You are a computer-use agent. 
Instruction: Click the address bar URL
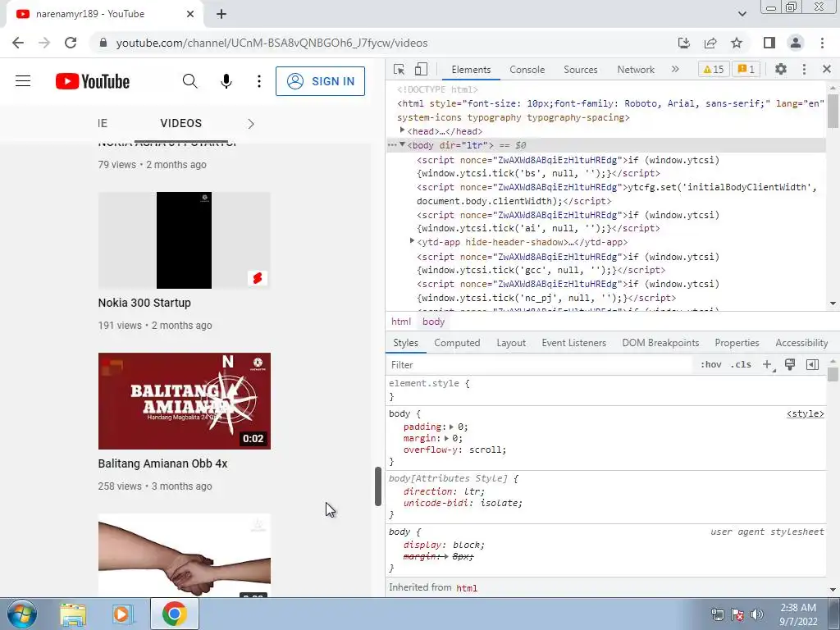pos(272,43)
